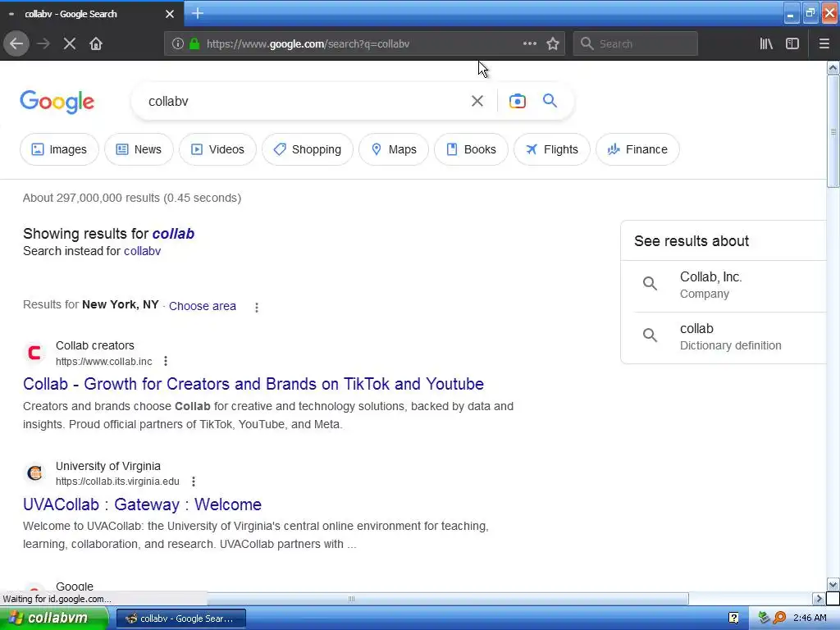This screenshot has height=630, width=840.
Task: Click the University of Virginia favicon
Action: [x=34, y=473]
